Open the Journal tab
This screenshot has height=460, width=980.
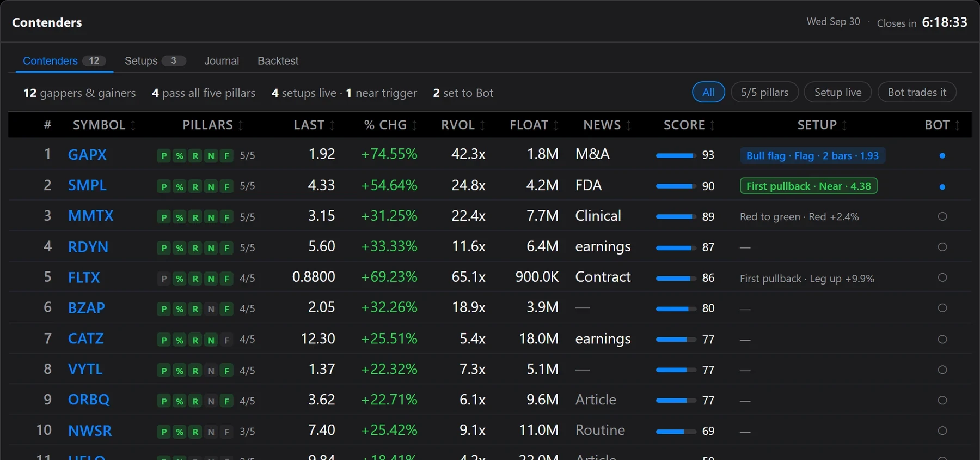click(x=222, y=61)
